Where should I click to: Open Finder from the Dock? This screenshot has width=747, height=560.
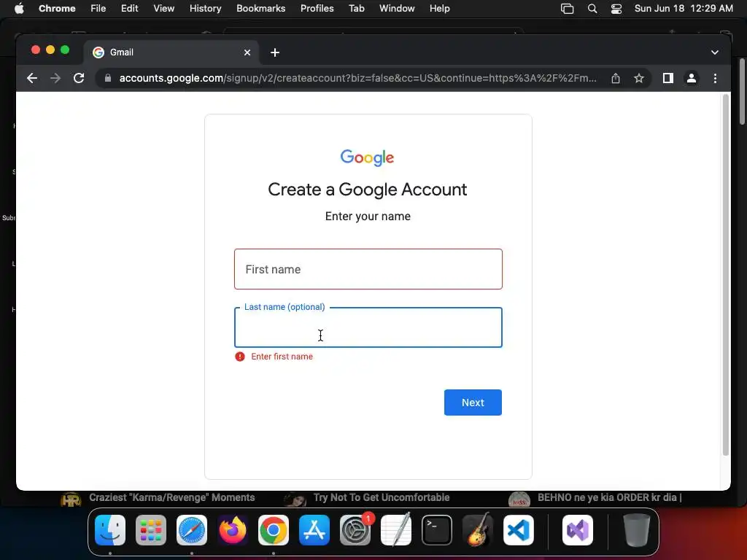110,530
